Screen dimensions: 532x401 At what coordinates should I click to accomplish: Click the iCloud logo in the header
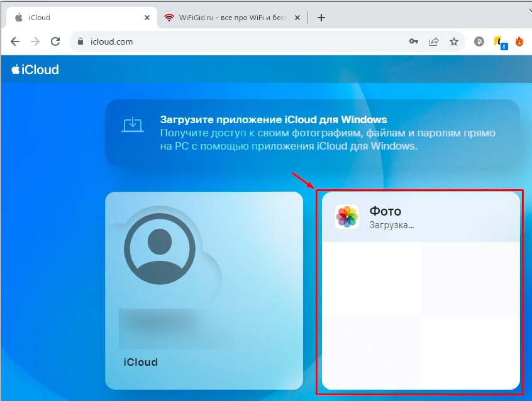point(35,70)
